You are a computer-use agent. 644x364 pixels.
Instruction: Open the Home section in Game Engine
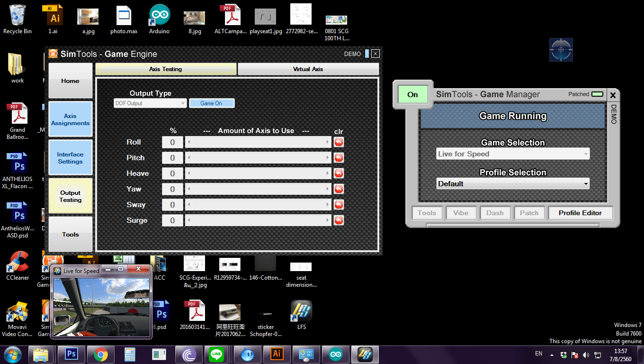pos(70,81)
